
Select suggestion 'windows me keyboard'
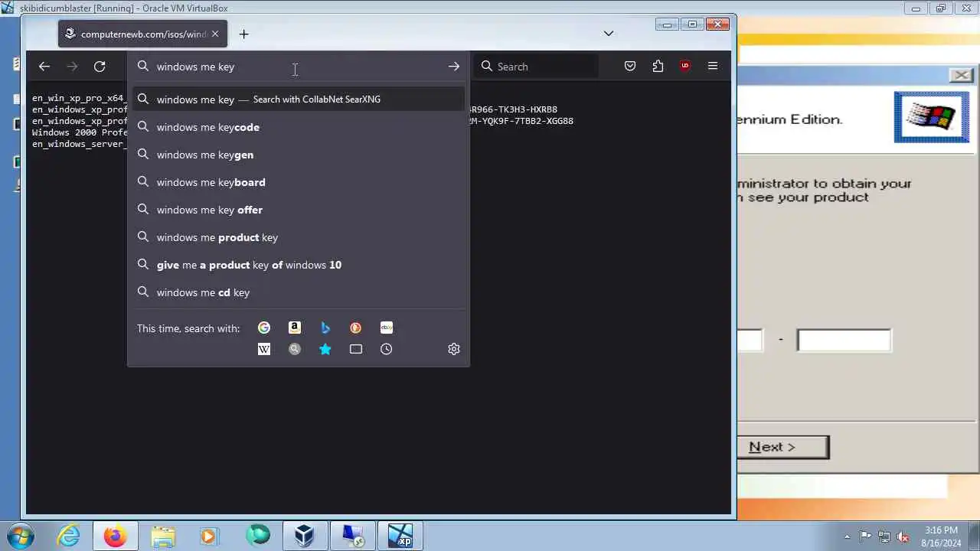click(299, 182)
